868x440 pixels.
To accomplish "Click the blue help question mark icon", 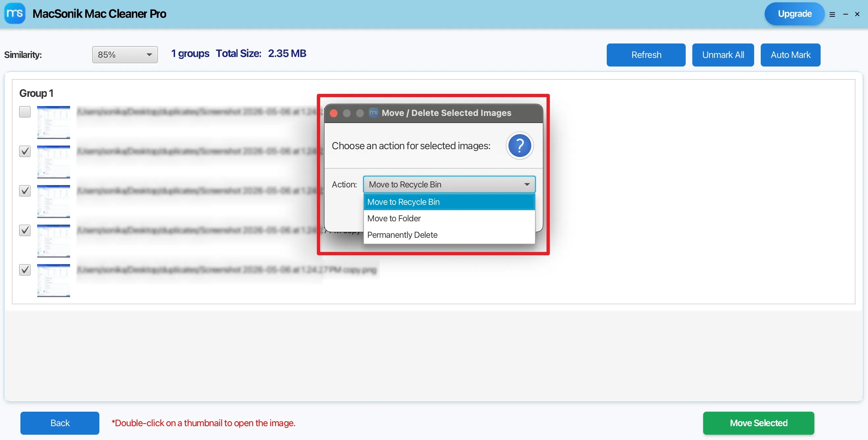I will tap(519, 146).
